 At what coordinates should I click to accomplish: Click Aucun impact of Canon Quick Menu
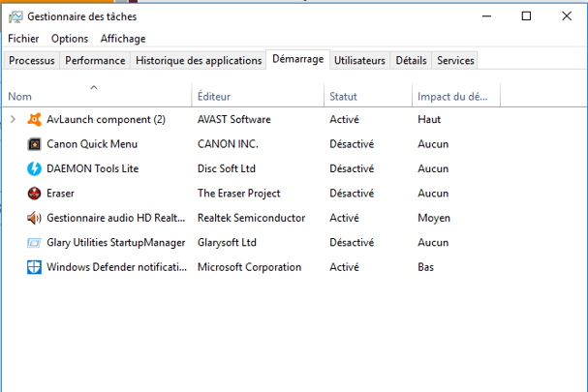433,144
